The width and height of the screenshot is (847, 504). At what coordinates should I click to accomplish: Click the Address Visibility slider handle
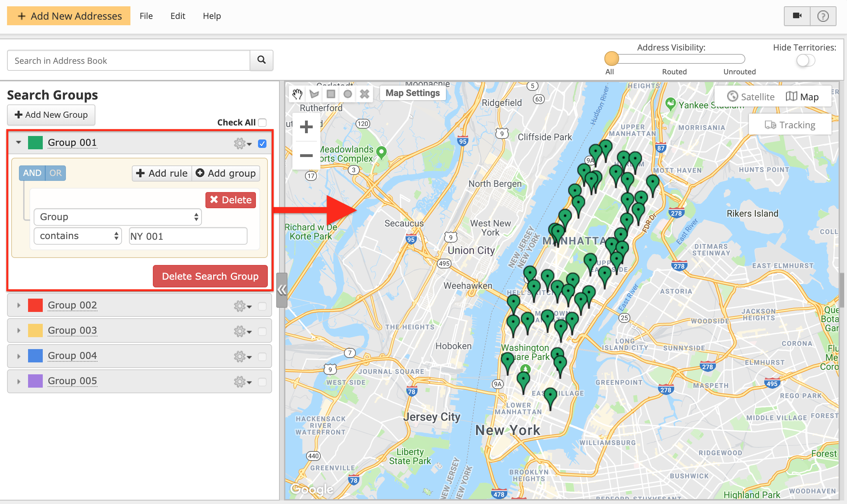coord(611,59)
